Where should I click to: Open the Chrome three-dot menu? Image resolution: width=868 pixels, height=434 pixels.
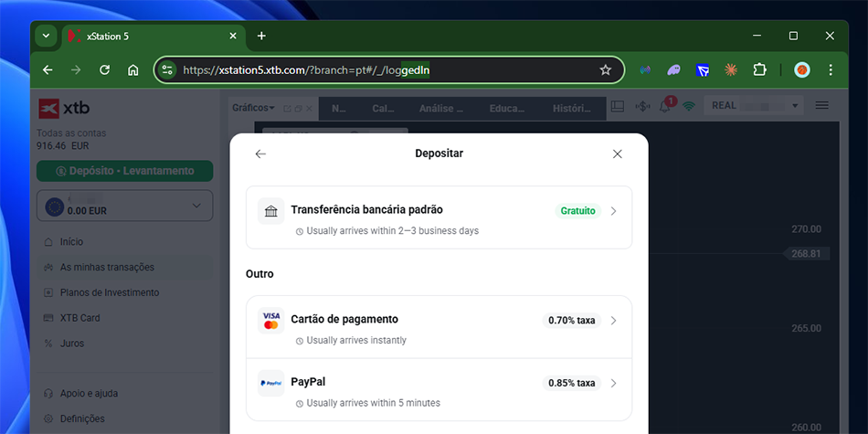(831, 69)
